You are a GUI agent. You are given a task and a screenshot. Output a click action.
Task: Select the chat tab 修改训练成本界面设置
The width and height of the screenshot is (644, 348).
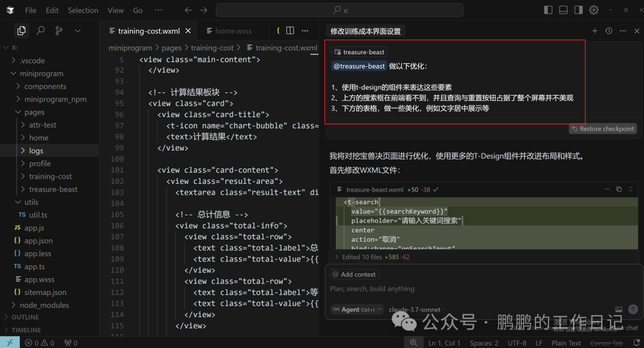tap(366, 31)
